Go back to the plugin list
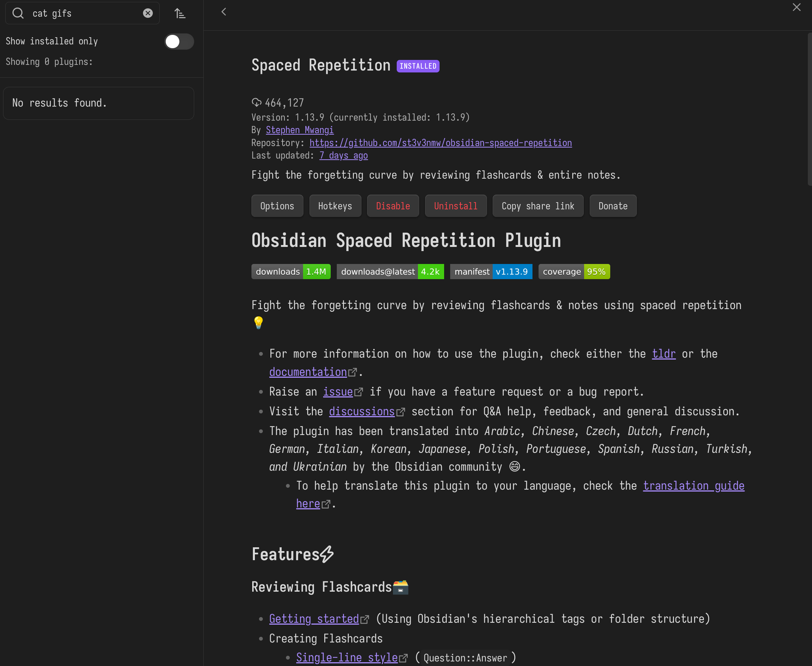 pos(224,12)
